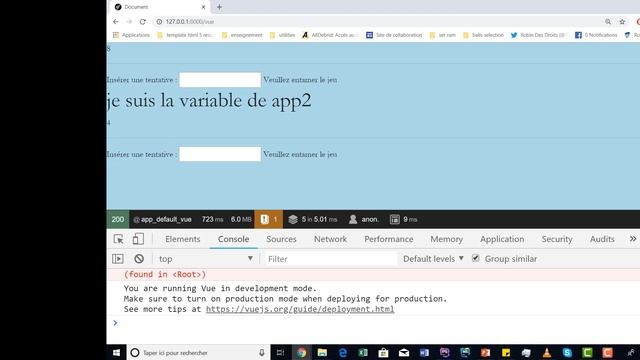
Task: Click the zoom magnifier icon in address bar
Action: click(608, 22)
